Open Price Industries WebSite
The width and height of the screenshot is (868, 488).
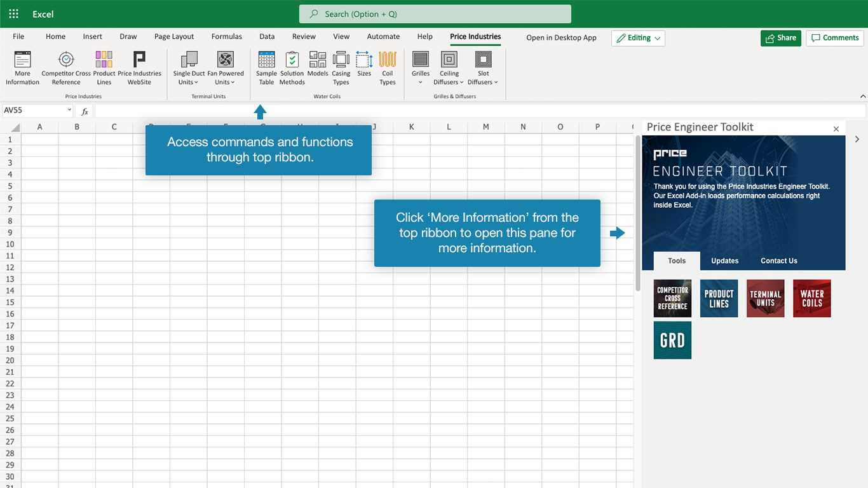click(x=139, y=68)
